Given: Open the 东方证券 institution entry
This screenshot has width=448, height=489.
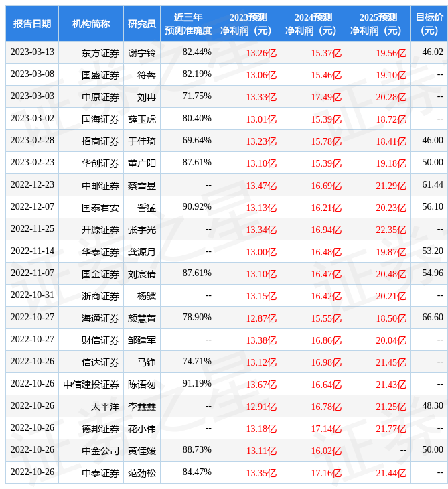Looking at the screenshot, I should pos(100,53).
